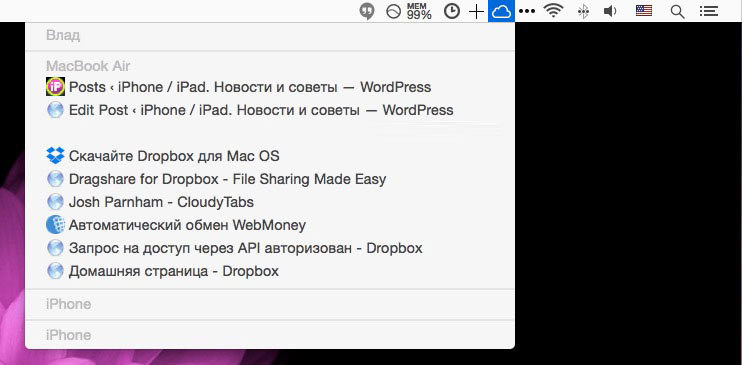Image resolution: width=742 pixels, height=365 pixels.
Task: Click the MacBook Air device header
Action: (88, 66)
